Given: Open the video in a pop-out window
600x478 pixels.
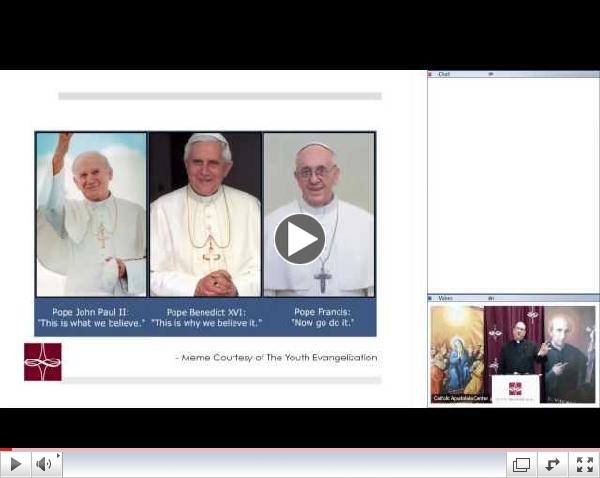Looking at the screenshot, I should click(521, 465).
